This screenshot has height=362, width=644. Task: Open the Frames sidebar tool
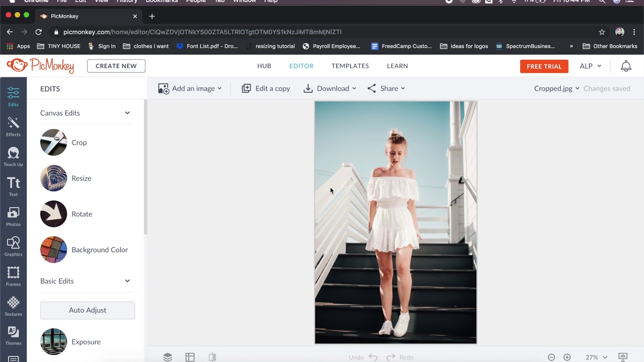point(13,277)
